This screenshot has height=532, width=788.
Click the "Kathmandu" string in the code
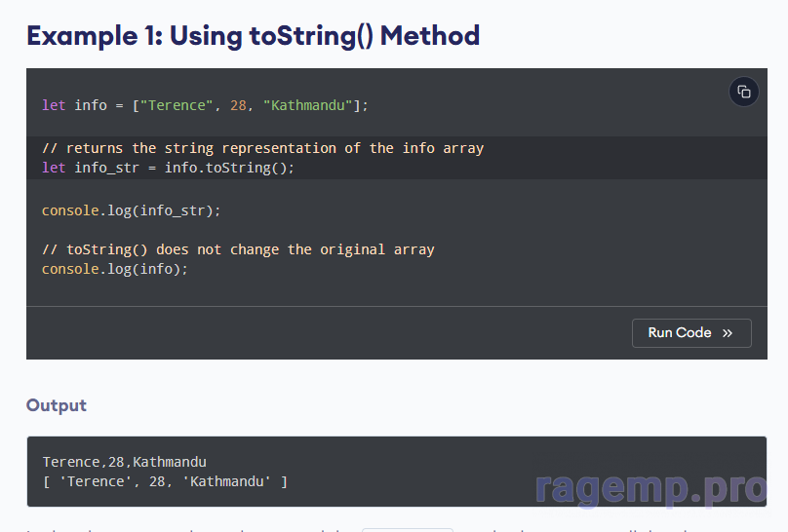pyautogui.click(x=307, y=105)
